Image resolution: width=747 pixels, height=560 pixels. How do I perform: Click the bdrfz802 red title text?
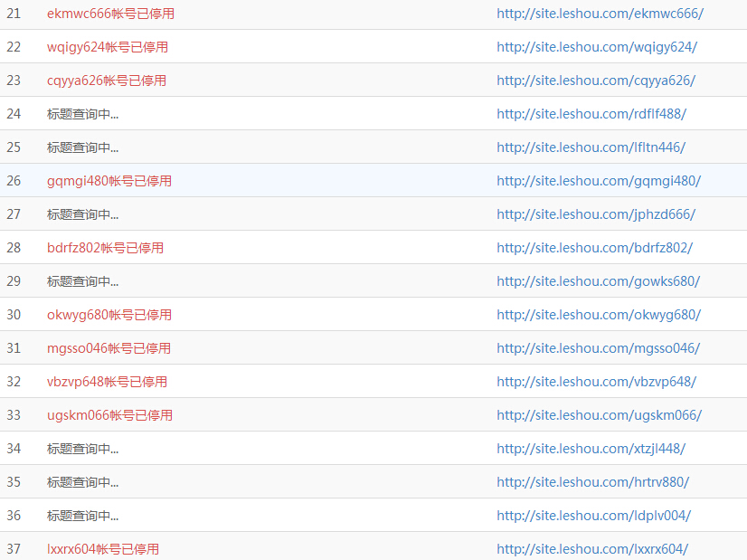(105, 248)
